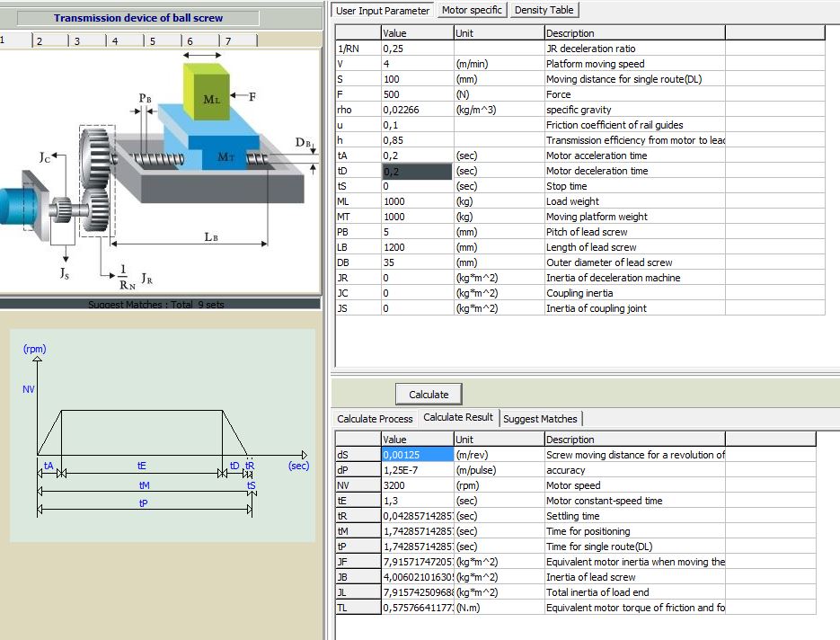Click the input table Unit column header
Image resolution: width=840 pixels, height=640 pixels.
point(499,33)
